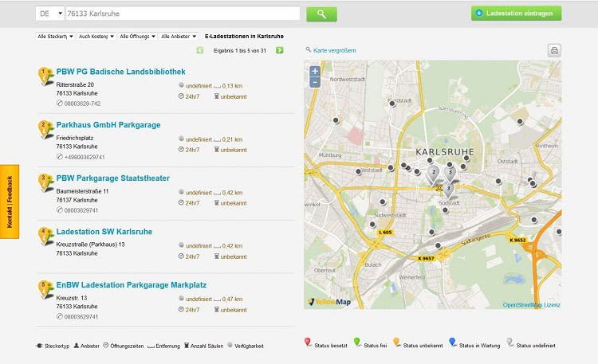Click the OpenStreetMap Lizenz link
This screenshot has width=598, height=364.
pyautogui.click(x=532, y=305)
